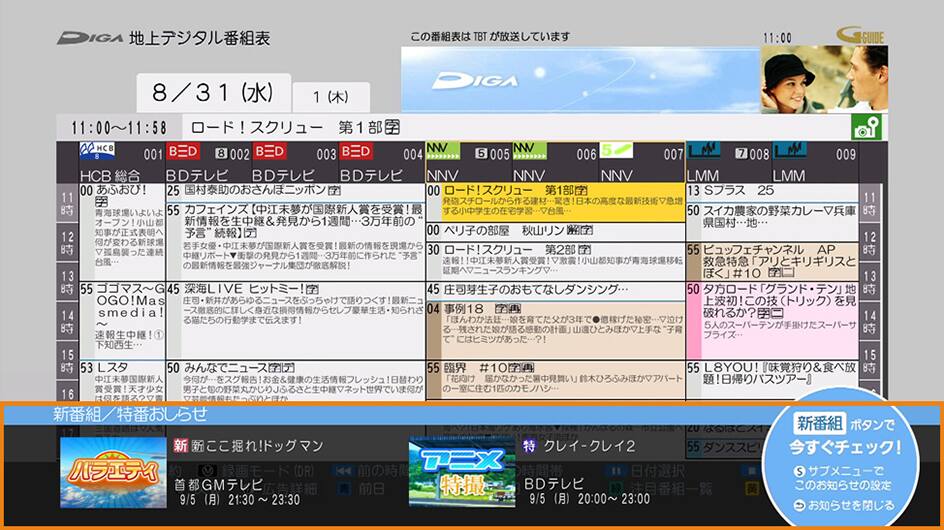Select the BED logo for channel 002
The height and width of the screenshot is (530, 944).
point(183,151)
